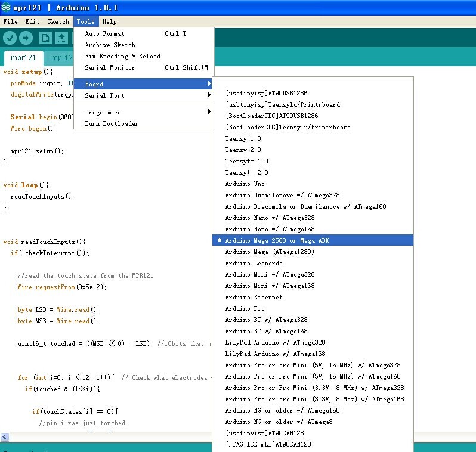Image resolution: width=476 pixels, height=452 pixels.
Task: Select Arduino Leonardo board
Action: (313, 263)
